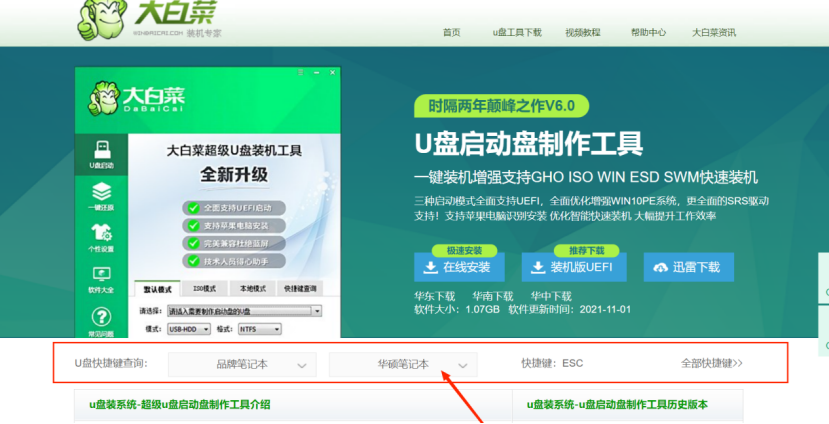Click the menu icon in the tool preview title bar
This screenshot has height=424, width=829.
coord(300,72)
